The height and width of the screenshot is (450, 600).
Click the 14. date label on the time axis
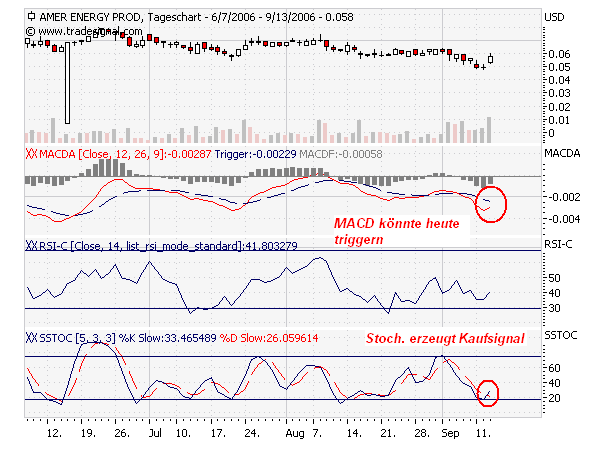[x=354, y=433]
